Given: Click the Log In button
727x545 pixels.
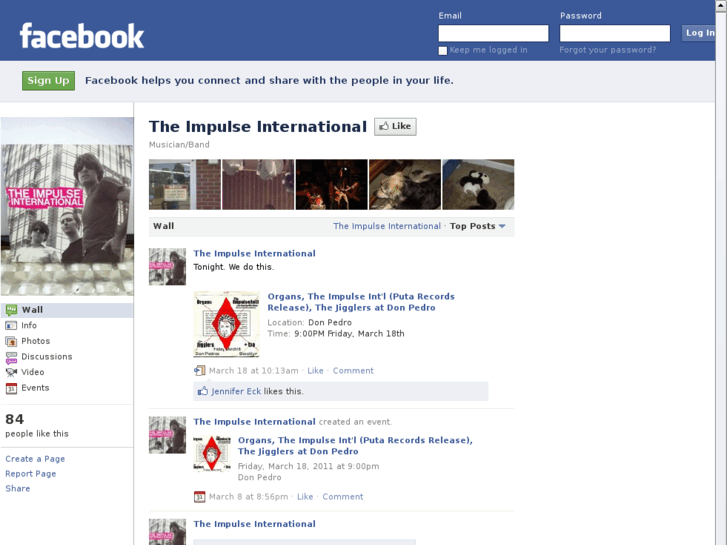Looking at the screenshot, I should pyautogui.click(x=698, y=33).
